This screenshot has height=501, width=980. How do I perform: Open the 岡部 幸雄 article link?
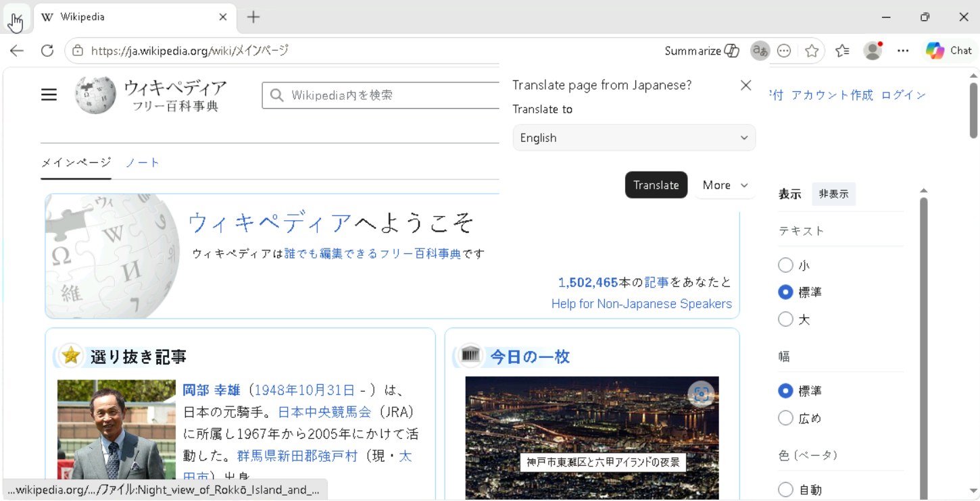[212, 390]
